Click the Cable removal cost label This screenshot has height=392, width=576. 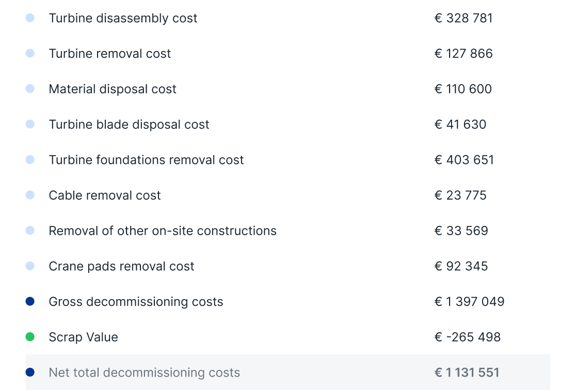(105, 195)
